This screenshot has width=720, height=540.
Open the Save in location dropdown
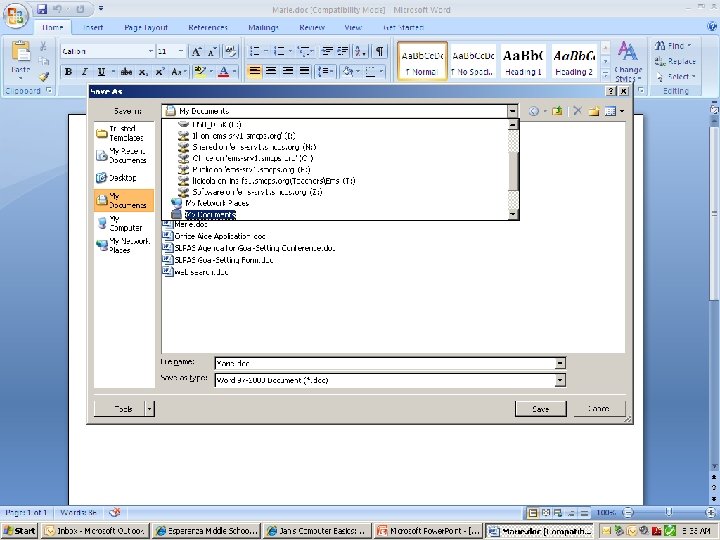512,111
